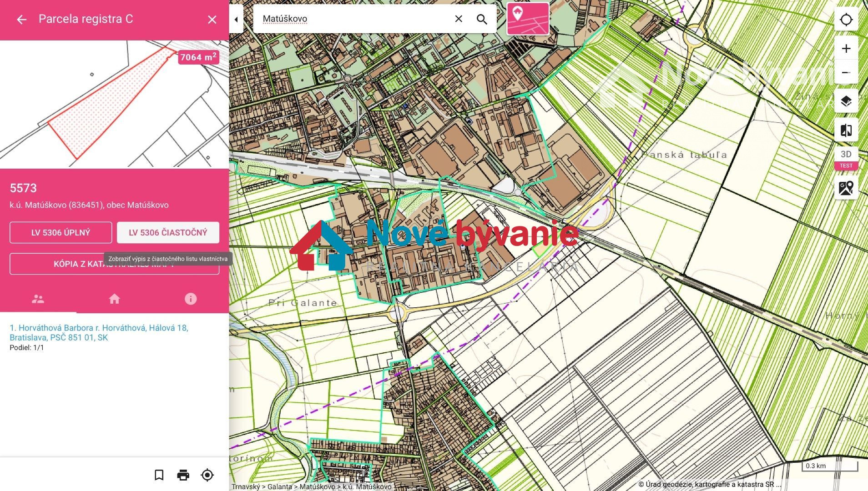Open LV 5306 ČIASTOČNÝ ownership sheet
Viewport: 868px width, 491px height.
(168, 232)
